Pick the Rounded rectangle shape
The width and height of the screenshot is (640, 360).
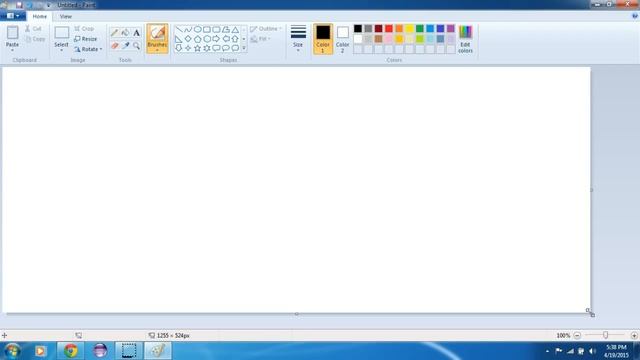(216, 29)
